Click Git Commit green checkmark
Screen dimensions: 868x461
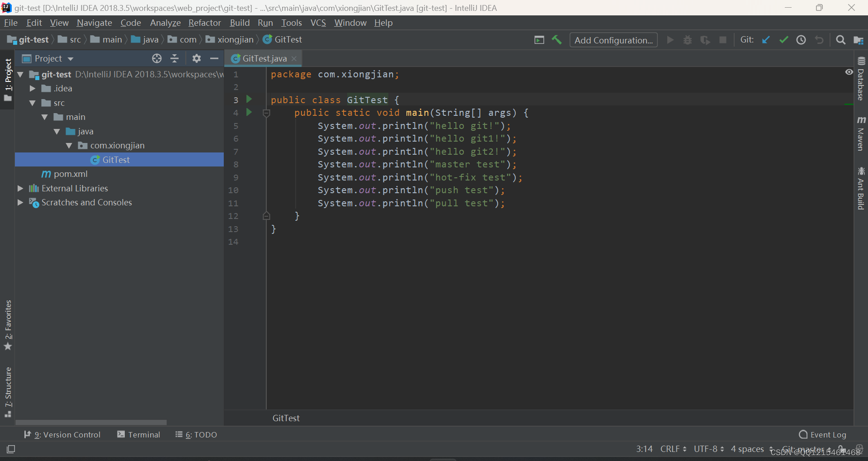click(x=783, y=40)
